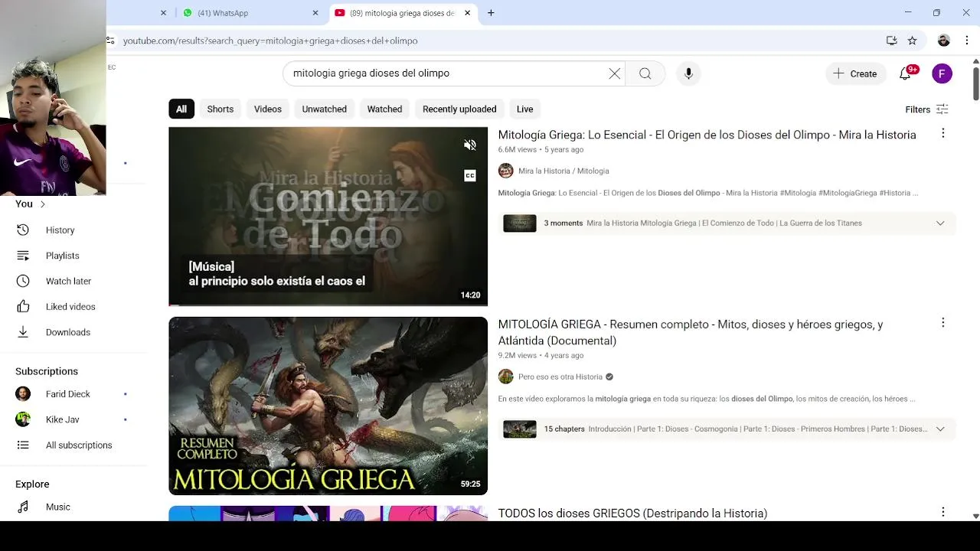Select the Recently uploaded filter chip
This screenshot has width=980, height=551.
coord(459,109)
